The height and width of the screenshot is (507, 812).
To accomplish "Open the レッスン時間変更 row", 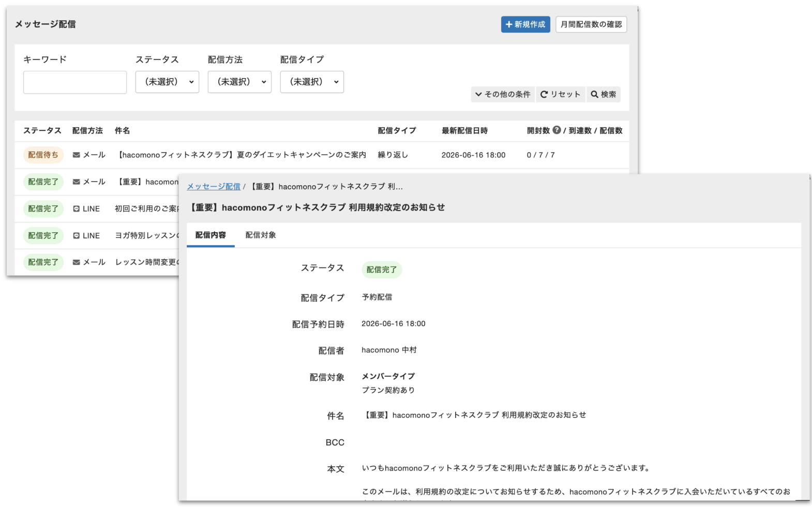I will pos(146,262).
